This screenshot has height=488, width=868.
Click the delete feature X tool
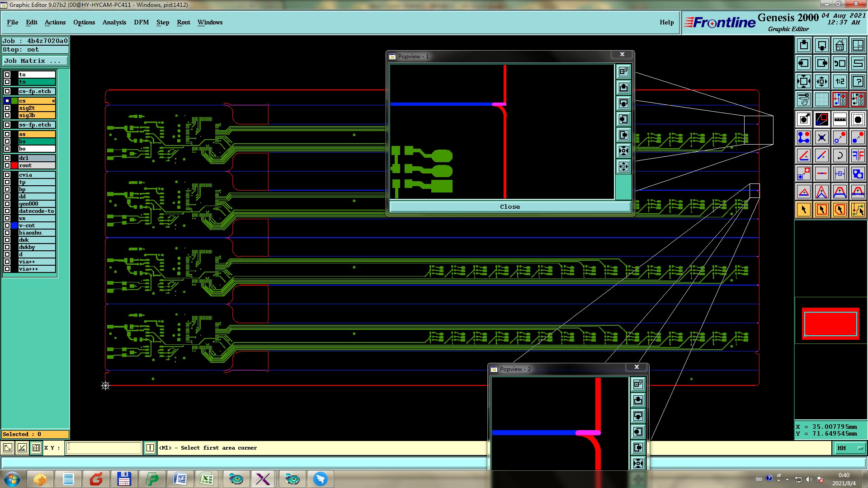(822, 137)
